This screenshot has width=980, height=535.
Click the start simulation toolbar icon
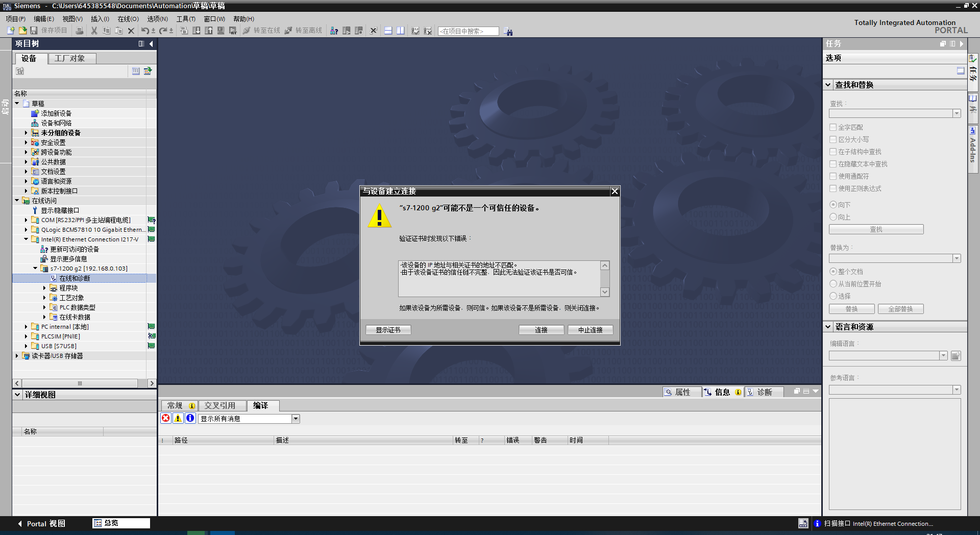(x=221, y=31)
